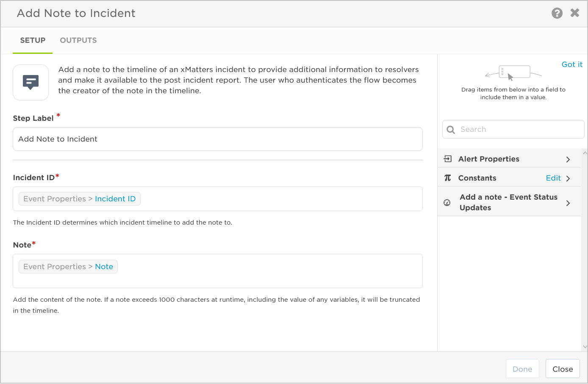
Task: Edit the Constants list
Action: point(553,178)
